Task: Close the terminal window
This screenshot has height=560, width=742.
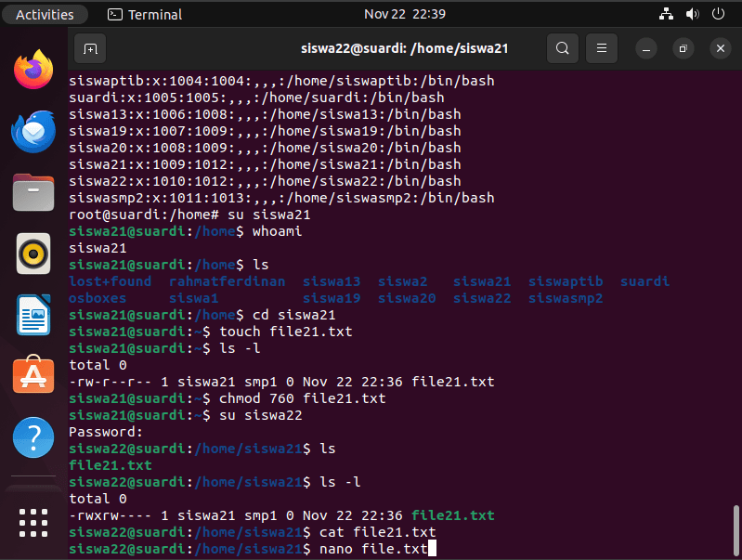Action: point(721,49)
